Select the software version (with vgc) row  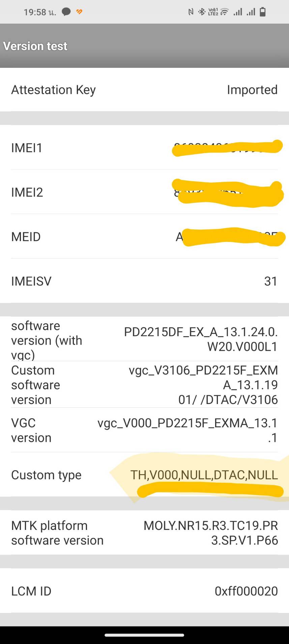point(144,339)
